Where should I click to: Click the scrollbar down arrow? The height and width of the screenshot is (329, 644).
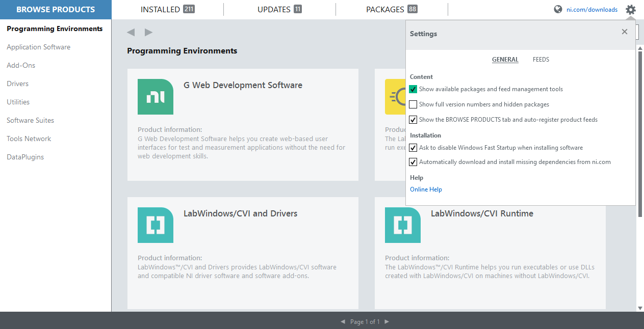click(x=640, y=308)
